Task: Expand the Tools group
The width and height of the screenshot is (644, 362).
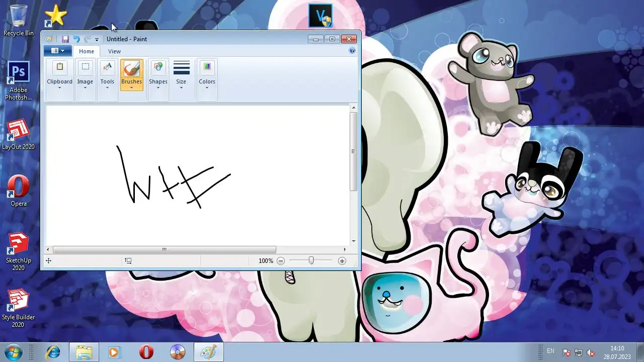Action: click(107, 79)
